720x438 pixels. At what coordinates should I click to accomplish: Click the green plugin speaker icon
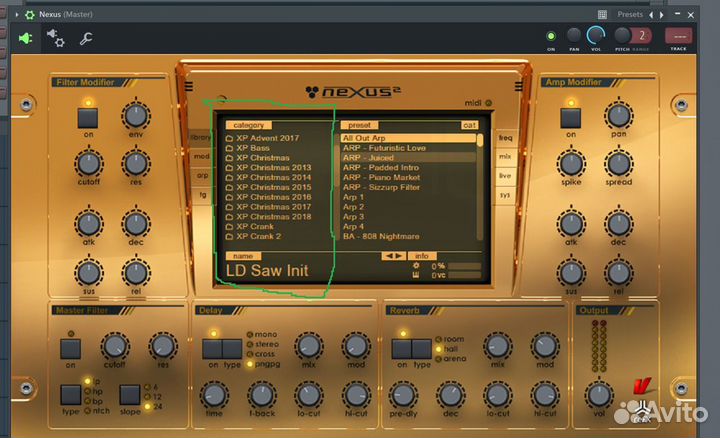25,38
